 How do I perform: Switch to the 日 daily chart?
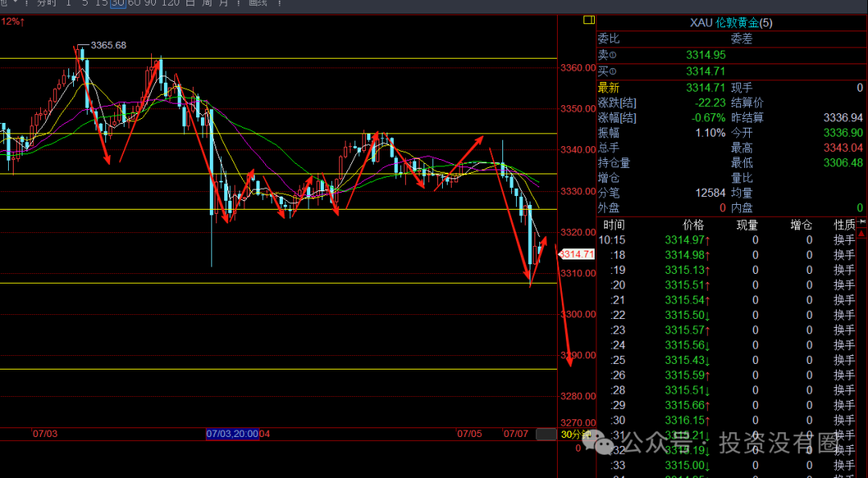tap(190, 2)
